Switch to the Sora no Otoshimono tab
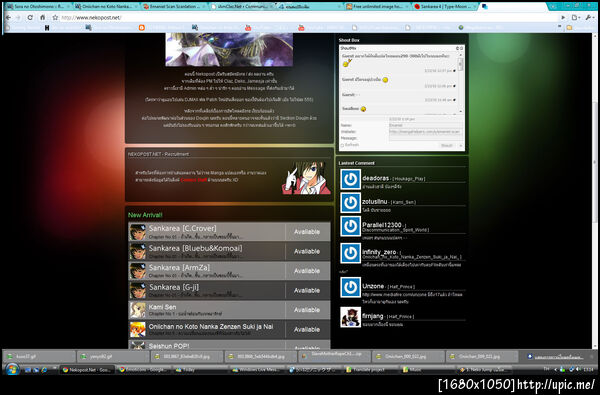The image size is (600, 395). point(38,7)
